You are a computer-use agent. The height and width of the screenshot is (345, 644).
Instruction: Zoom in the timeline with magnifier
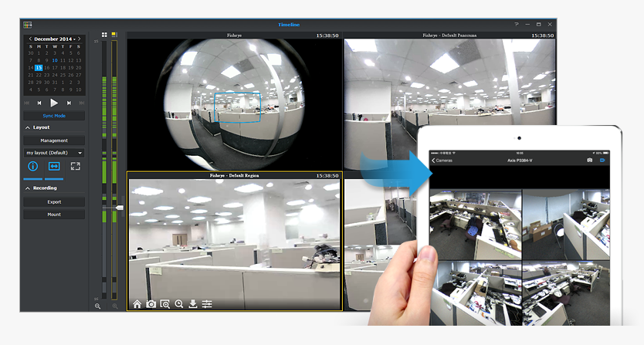click(98, 306)
